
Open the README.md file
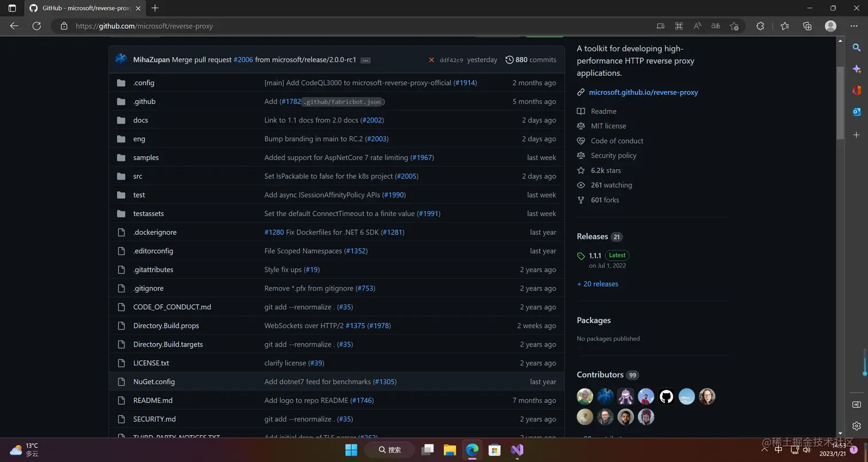tap(153, 400)
